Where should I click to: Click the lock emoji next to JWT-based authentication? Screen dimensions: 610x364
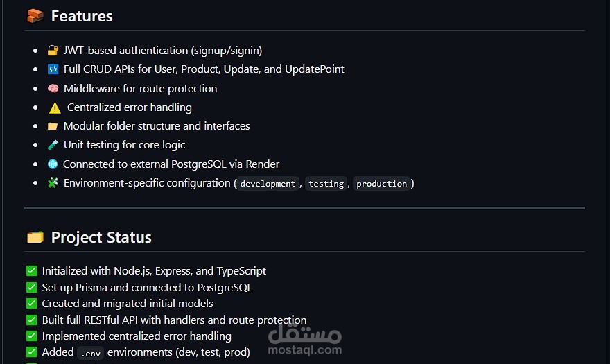[x=53, y=50]
